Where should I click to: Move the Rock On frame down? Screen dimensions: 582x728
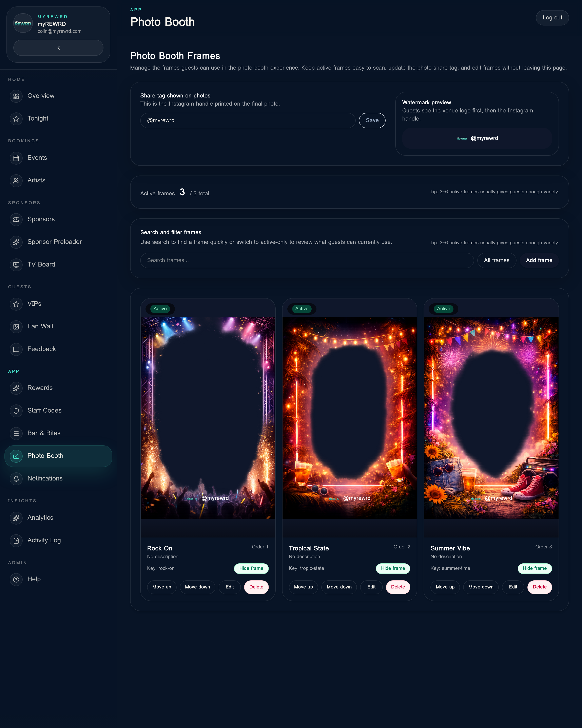tap(197, 587)
